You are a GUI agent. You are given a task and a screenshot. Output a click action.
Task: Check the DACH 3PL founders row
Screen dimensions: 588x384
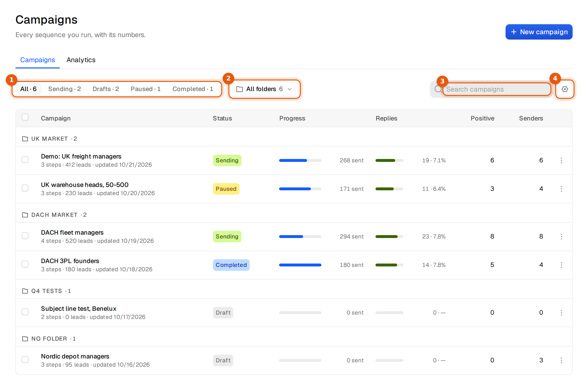point(25,264)
